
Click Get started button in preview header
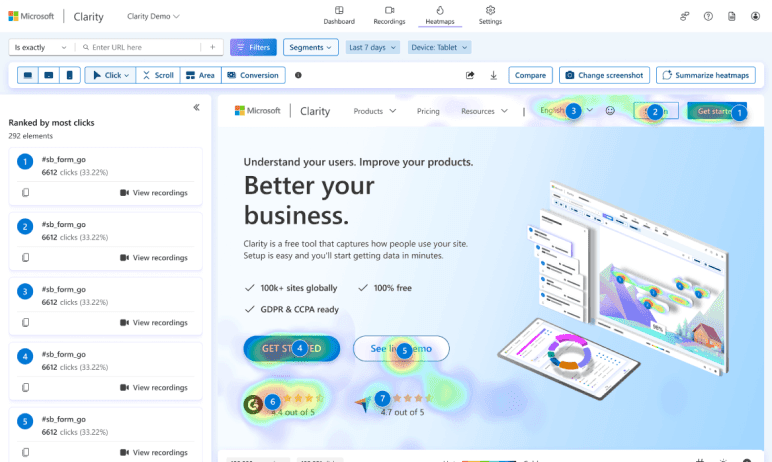(717, 111)
